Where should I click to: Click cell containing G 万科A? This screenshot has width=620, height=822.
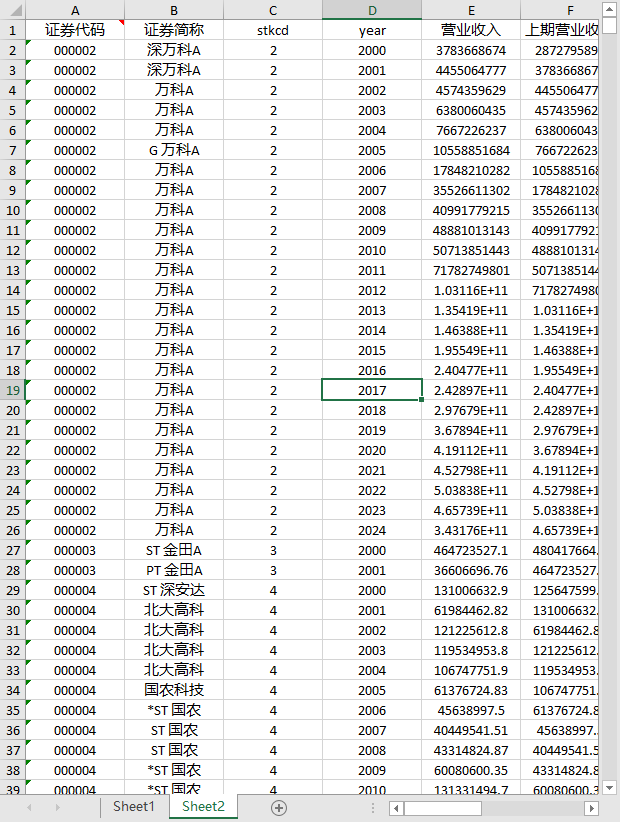(174, 150)
